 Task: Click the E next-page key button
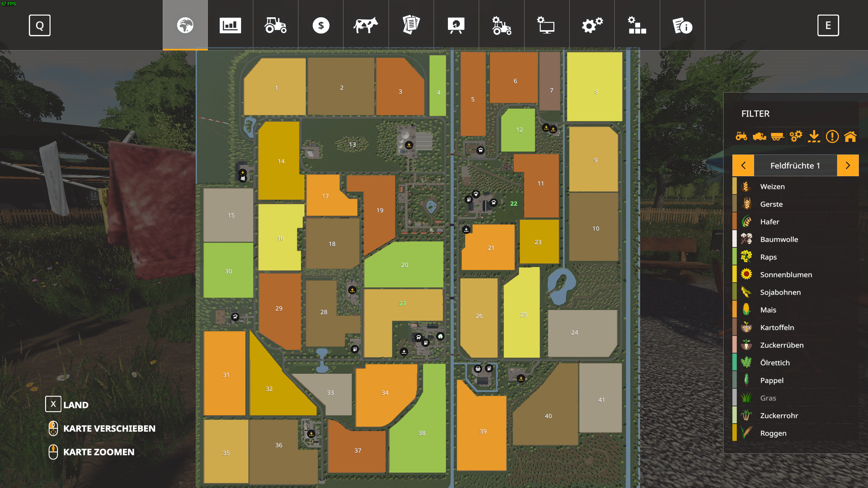[x=828, y=25]
